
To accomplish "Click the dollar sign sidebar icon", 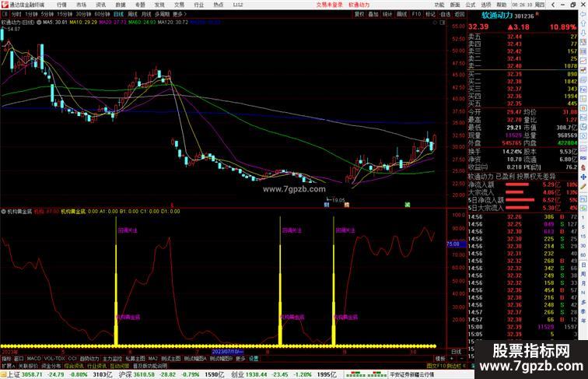I will point(583,167).
